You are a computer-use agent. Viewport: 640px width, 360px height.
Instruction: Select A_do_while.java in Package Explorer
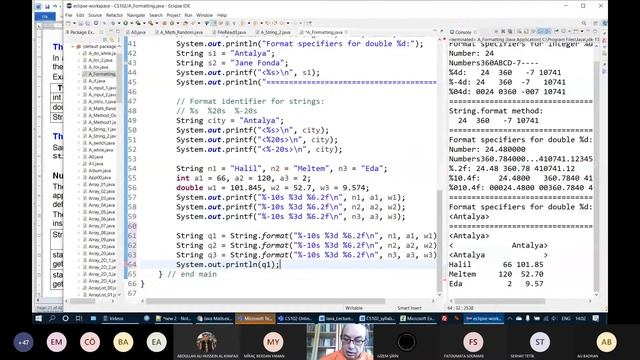pyautogui.click(x=102, y=53)
